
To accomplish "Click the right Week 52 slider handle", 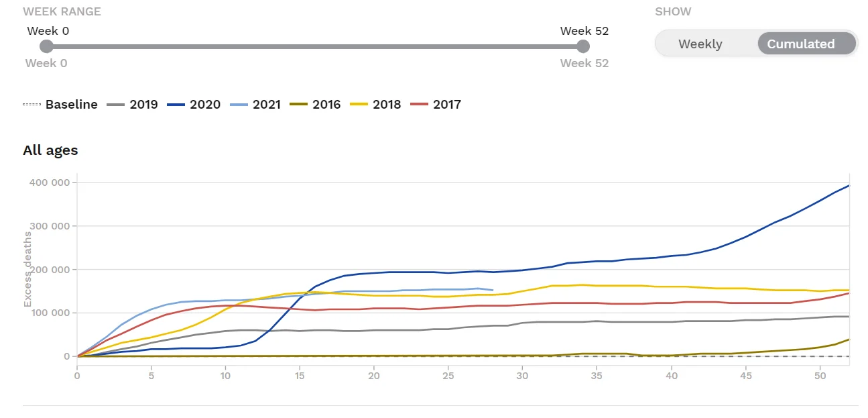I will point(583,46).
